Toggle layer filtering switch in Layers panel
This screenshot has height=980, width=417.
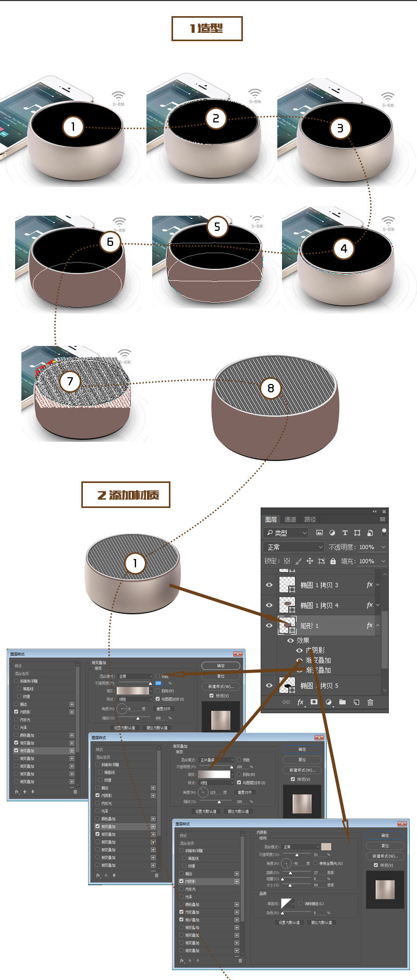(x=384, y=532)
